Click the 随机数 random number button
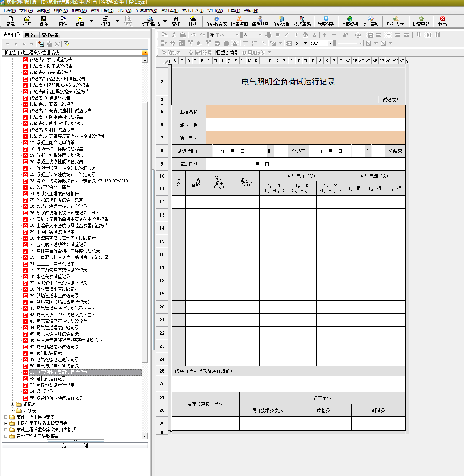This screenshot has height=476, width=464. click(x=171, y=52)
